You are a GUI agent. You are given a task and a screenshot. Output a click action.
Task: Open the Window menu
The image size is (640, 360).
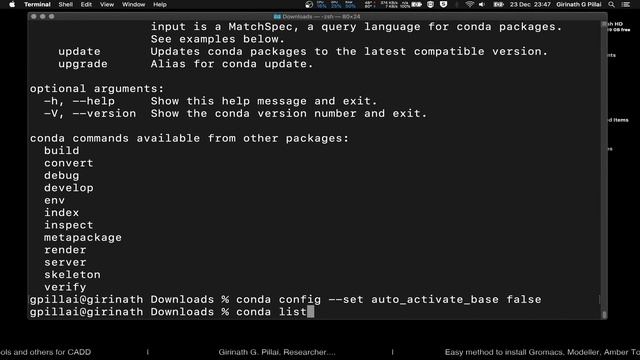tap(133, 4)
